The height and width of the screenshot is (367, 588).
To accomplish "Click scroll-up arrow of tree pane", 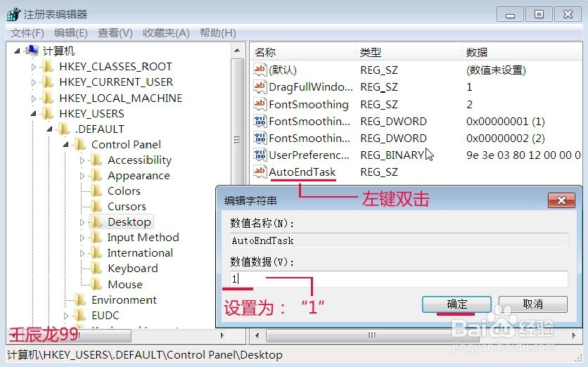I will tap(237, 51).
